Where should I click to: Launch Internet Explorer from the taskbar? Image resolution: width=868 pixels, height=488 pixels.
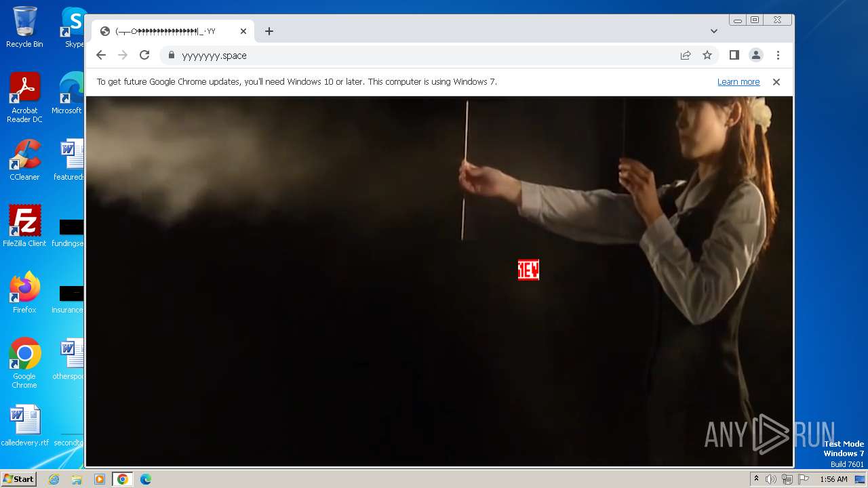54,479
